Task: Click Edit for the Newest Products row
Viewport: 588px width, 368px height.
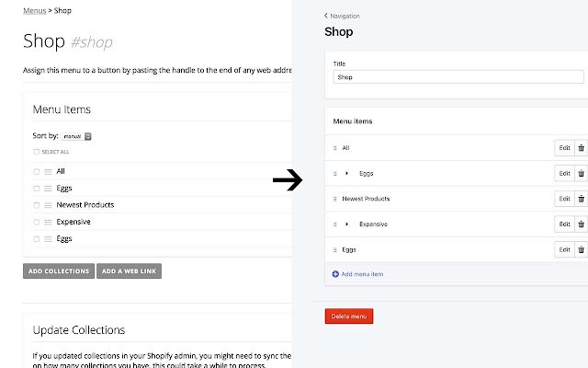Action: (x=564, y=199)
